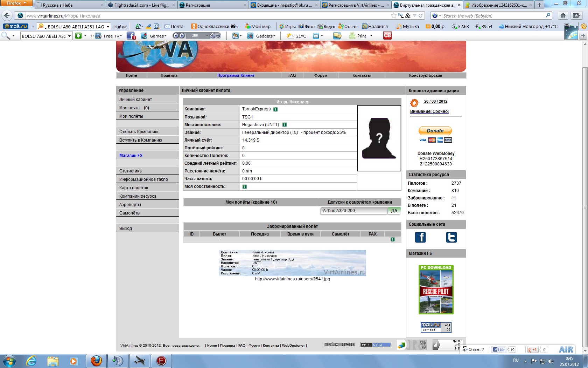Click the info icon in Моя собственность row

click(245, 187)
